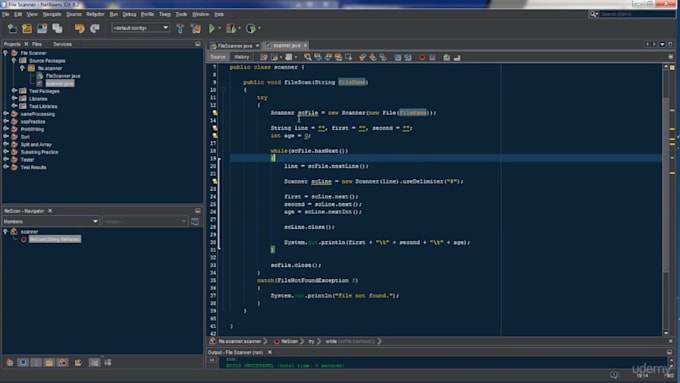680x383 pixels.
Task: Toggle Show Fields Navigator filter
Action: pyautogui.click(x=23, y=363)
